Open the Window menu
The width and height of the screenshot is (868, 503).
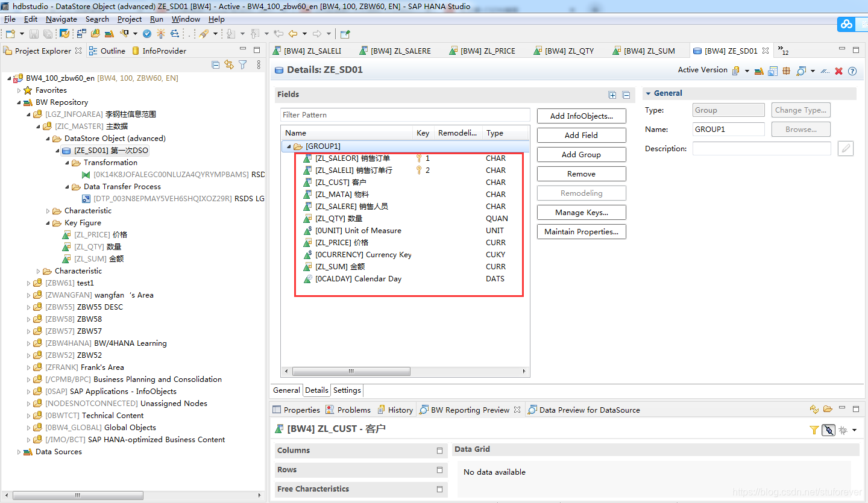click(x=186, y=19)
